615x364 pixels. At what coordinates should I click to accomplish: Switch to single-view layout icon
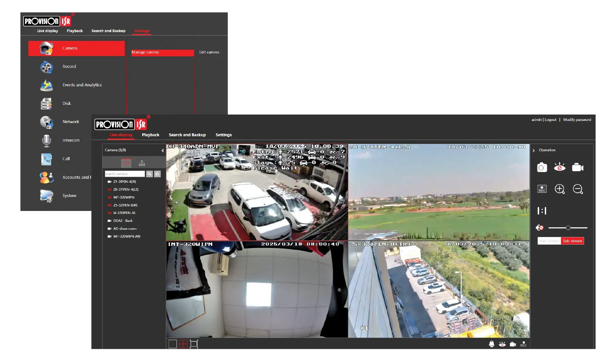(x=173, y=344)
